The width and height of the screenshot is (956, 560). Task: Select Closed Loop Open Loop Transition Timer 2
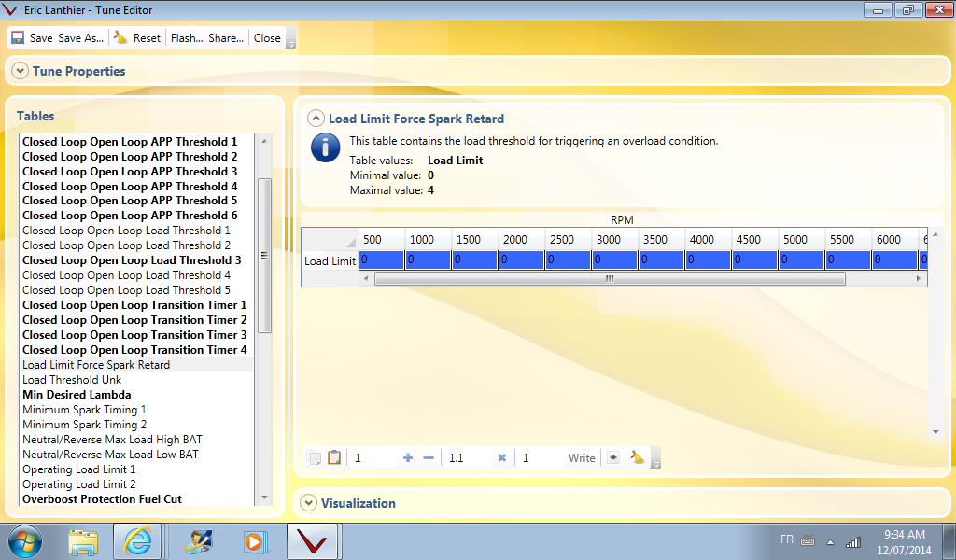tap(134, 320)
